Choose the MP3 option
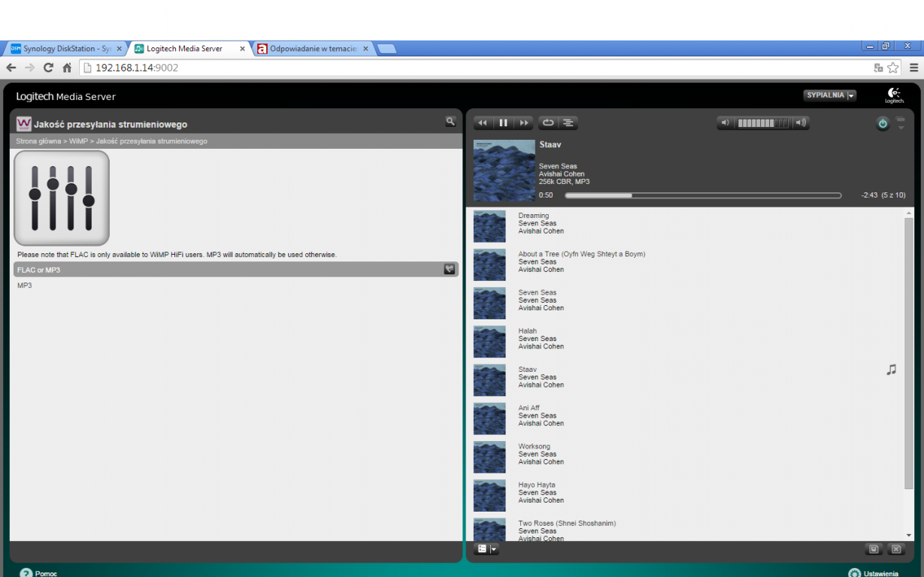The height and width of the screenshot is (577, 924). (25, 285)
